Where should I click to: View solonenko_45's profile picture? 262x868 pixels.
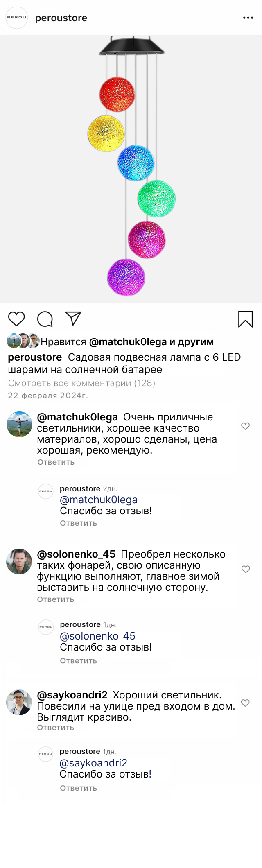click(19, 561)
